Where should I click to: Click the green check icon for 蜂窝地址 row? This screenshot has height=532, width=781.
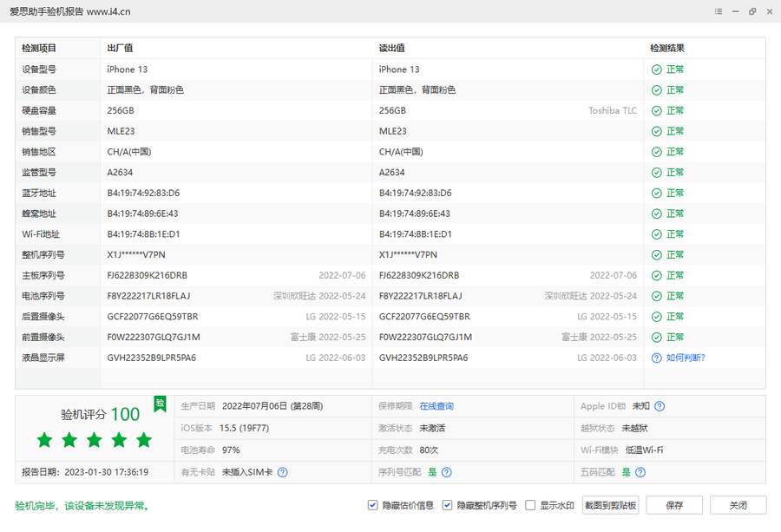(x=657, y=213)
